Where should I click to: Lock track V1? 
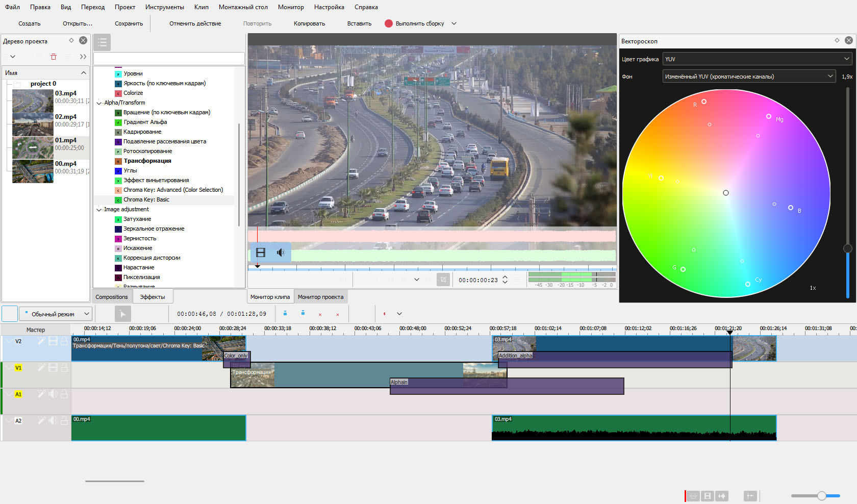64,367
